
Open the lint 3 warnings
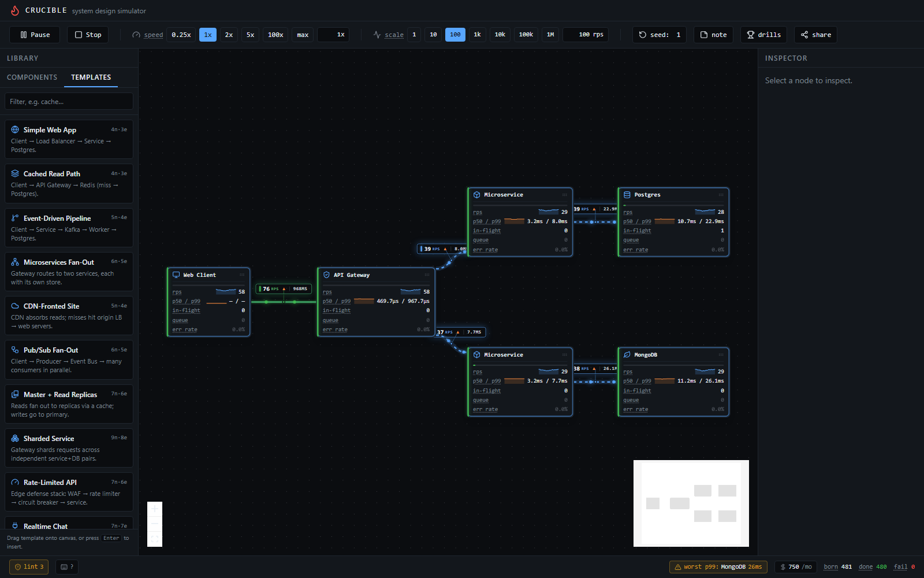pos(29,567)
